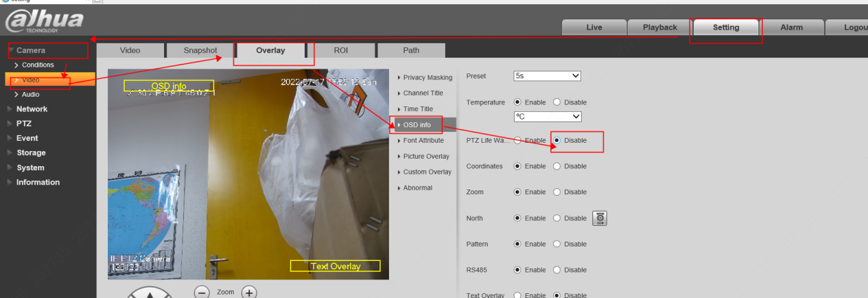Select Enable for PTZ Life Warning
Viewport: 868px width, 298px height.
(517, 140)
